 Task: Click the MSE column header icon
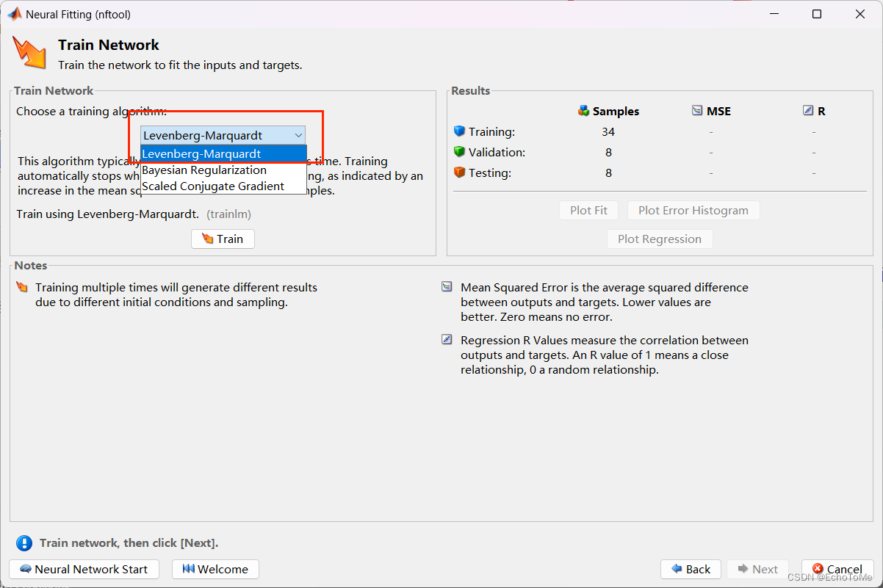697,112
